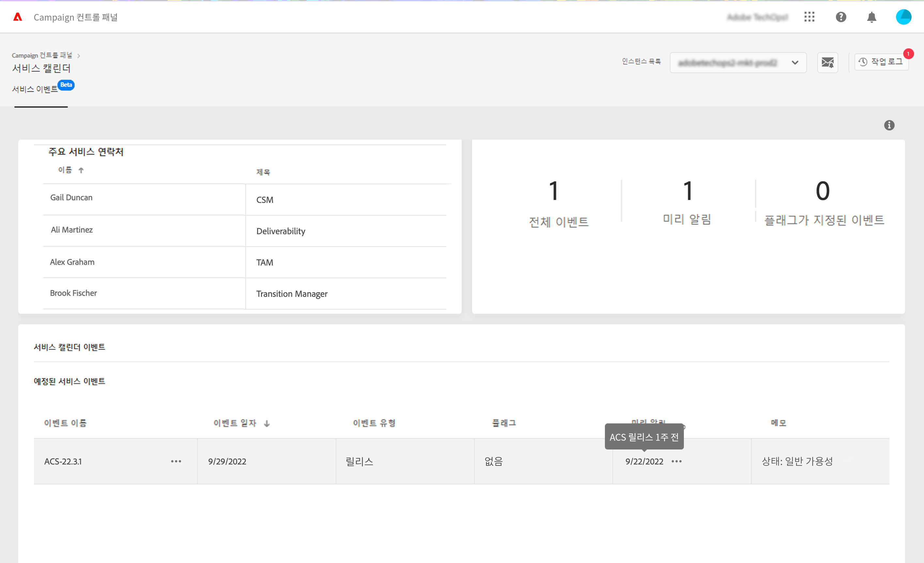Screen dimensions: 924x563
Task: Open the user profile avatar
Action: tap(903, 17)
